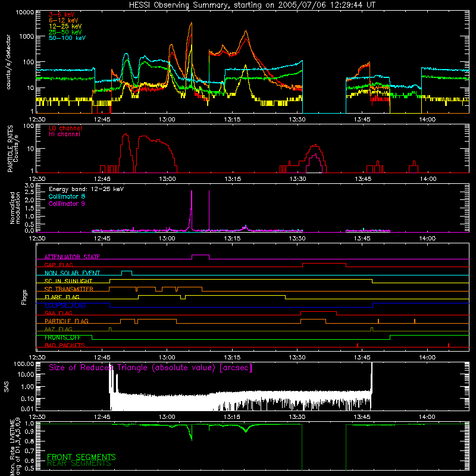Click the "Flags" vertical axis label
The height and width of the screenshot is (476, 476).
coord(24,297)
